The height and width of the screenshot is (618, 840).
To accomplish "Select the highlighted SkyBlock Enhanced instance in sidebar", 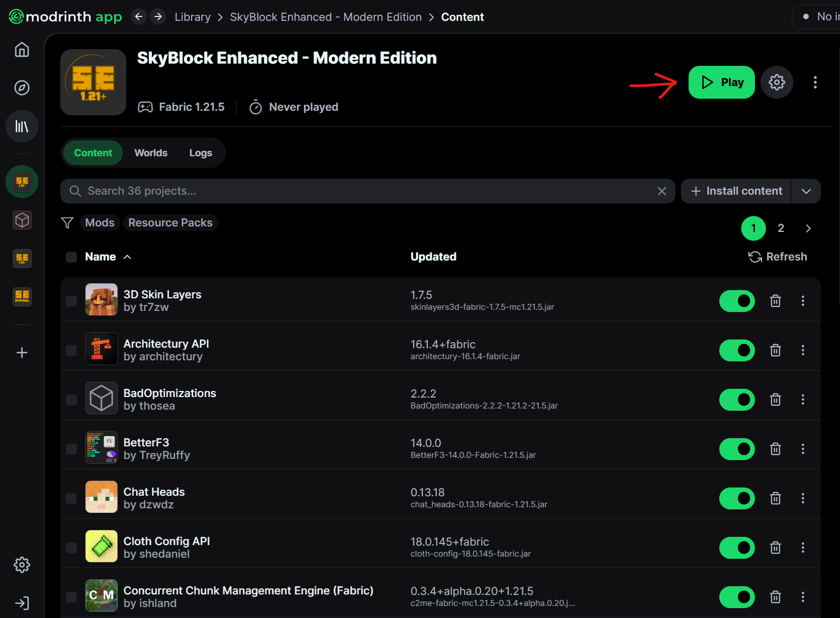I will [22, 182].
